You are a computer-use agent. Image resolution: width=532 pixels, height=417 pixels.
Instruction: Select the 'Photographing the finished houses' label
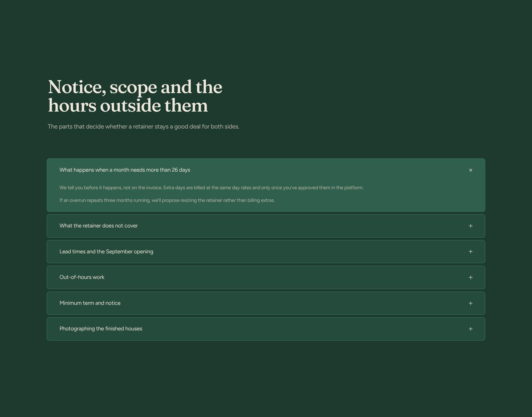(101, 329)
